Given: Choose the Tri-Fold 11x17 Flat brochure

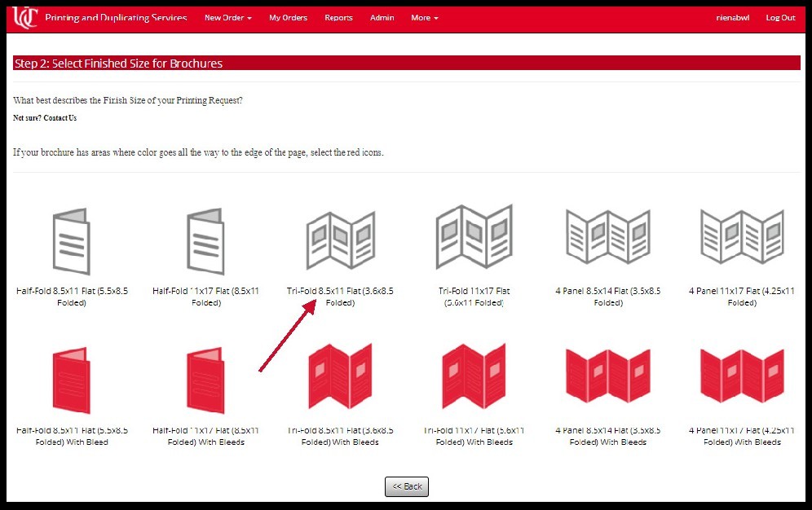Looking at the screenshot, I should 474,239.
